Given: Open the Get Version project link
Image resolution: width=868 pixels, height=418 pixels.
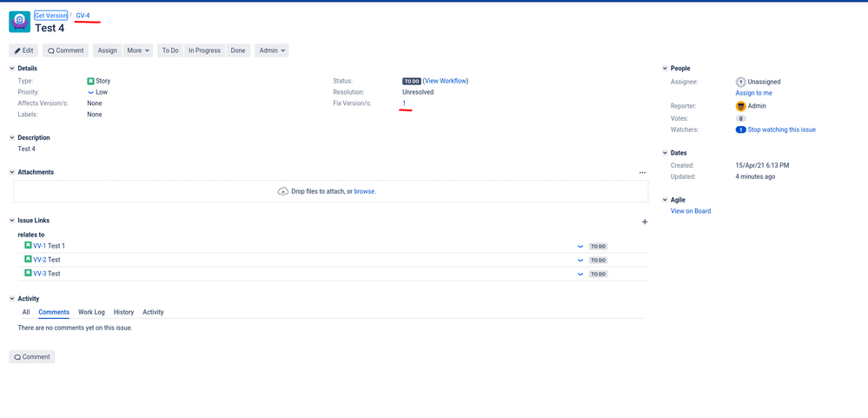Looking at the screenshot, I should pos(51,16).
